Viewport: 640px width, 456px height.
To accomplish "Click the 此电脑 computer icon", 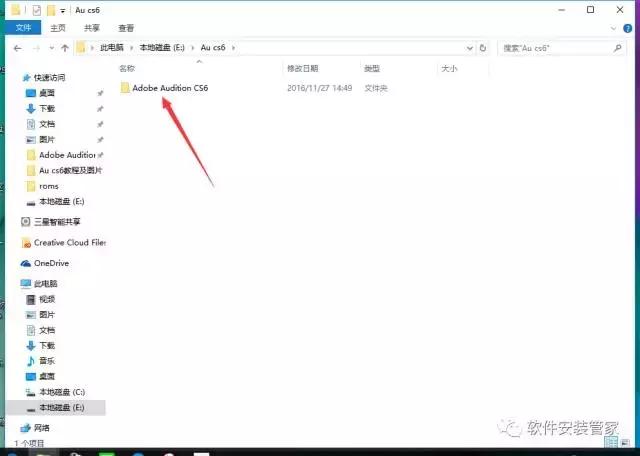I will coord(26,283).
